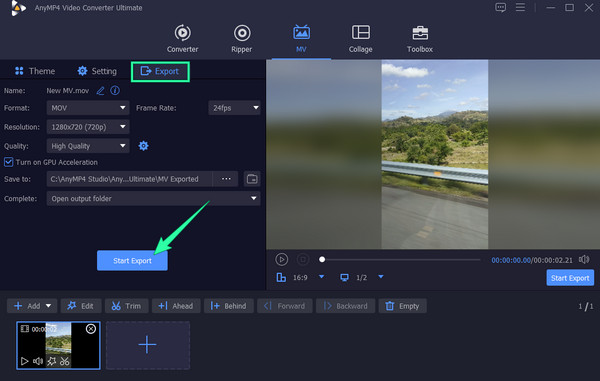This screenshot has width=600, height=381.
Task: Open the Converter module
Action: [x=183, y=39]
